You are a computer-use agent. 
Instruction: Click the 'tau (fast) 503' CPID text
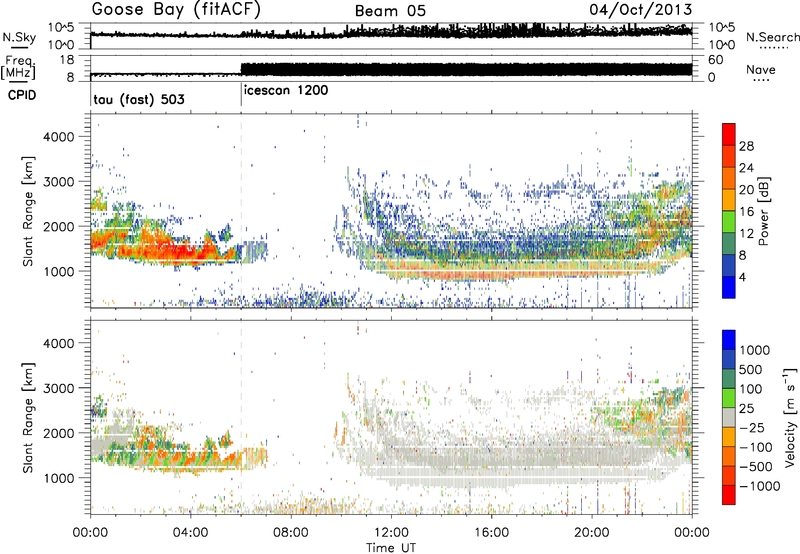[x=139, y=99]
